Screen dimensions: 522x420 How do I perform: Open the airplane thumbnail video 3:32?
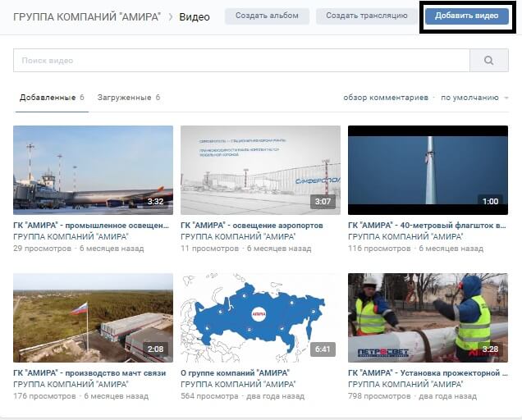coord(94,170)
